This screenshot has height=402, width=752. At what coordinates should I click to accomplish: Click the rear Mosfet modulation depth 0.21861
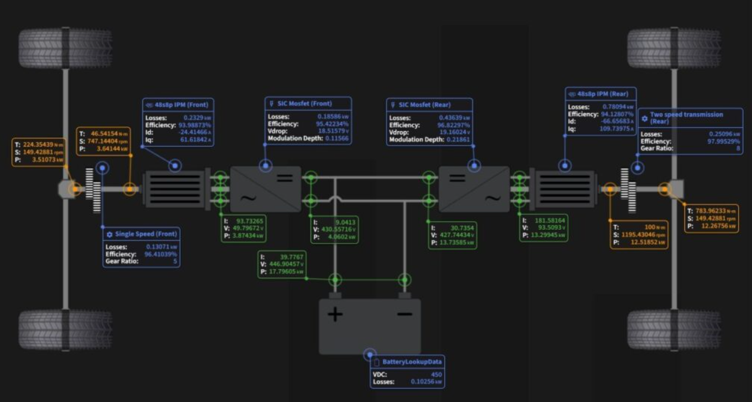(458, 140)
